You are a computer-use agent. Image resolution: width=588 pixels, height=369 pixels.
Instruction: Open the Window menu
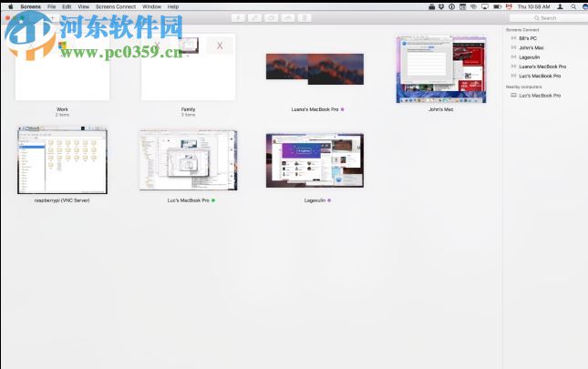coord(151,6)
